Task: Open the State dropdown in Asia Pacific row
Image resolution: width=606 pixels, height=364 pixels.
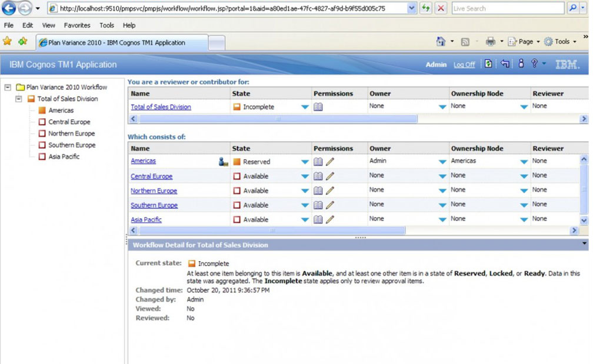Action: tap(305, 219)
